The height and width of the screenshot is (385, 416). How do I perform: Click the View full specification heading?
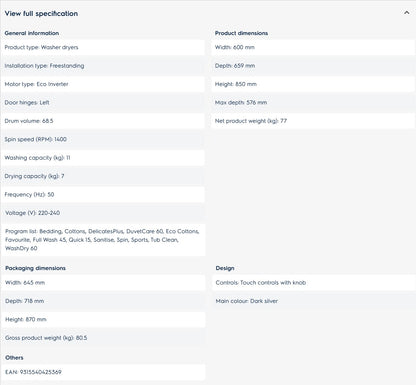click(41, 14)
